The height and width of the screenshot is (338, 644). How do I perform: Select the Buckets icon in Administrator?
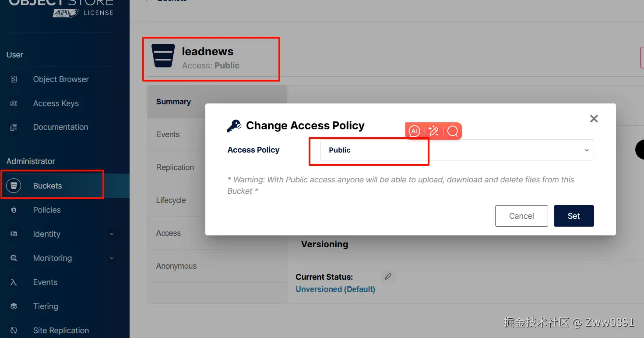[x=14, y=186]
